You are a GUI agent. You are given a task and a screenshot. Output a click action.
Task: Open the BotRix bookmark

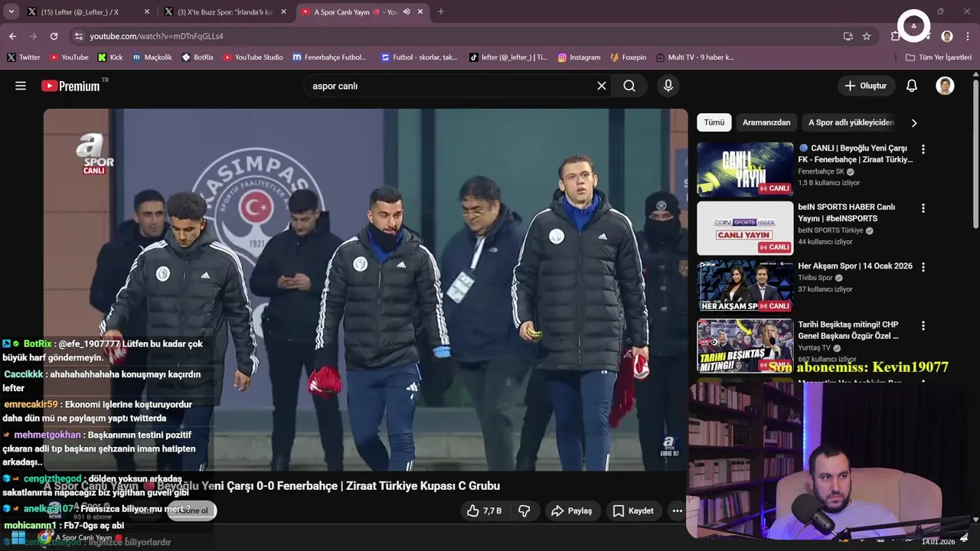pos(198,57)
